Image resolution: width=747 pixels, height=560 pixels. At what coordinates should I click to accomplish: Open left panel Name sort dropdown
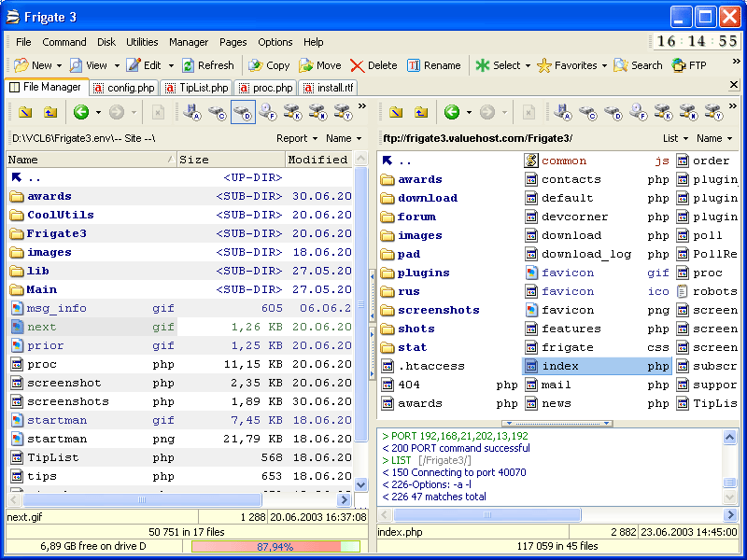[x=344, y=138]
